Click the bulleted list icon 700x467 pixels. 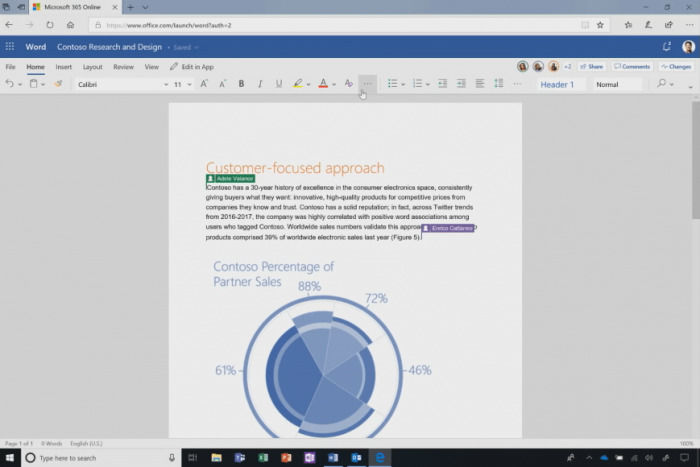(x=392, y=84)
